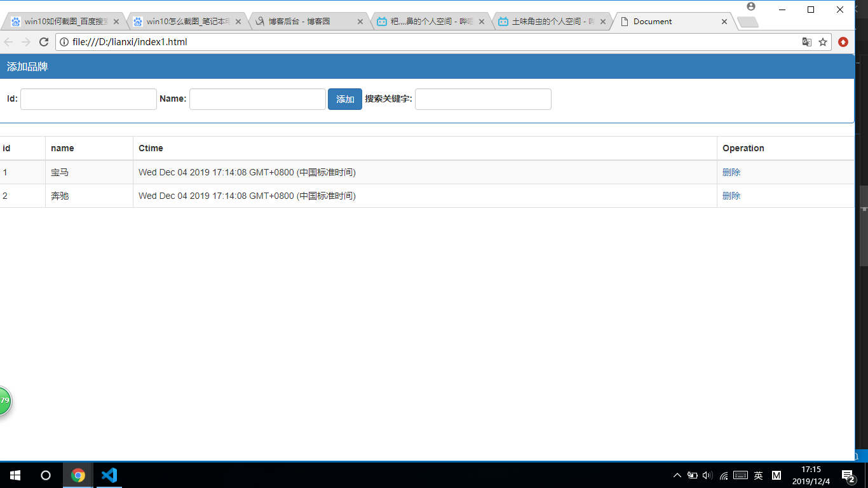The image size is (868, 488).
Task: Click the red extension icon in Chrome toolbar
Action: 843,42
